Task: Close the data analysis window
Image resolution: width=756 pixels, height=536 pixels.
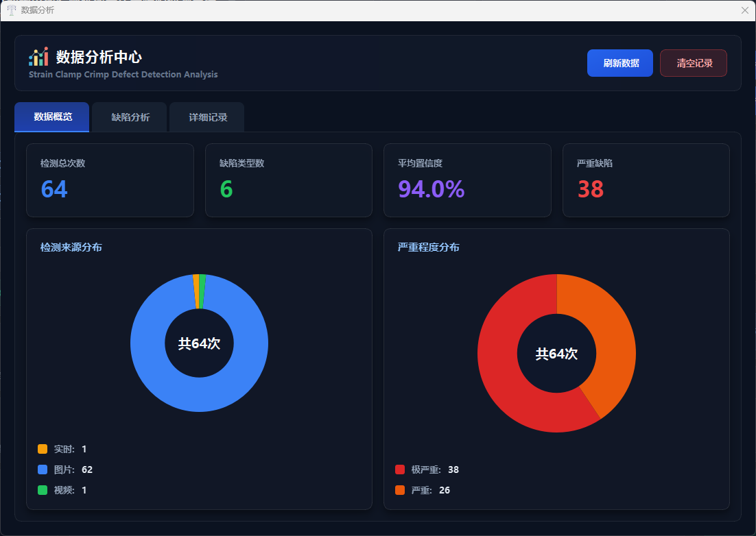Action: [744, 10]
